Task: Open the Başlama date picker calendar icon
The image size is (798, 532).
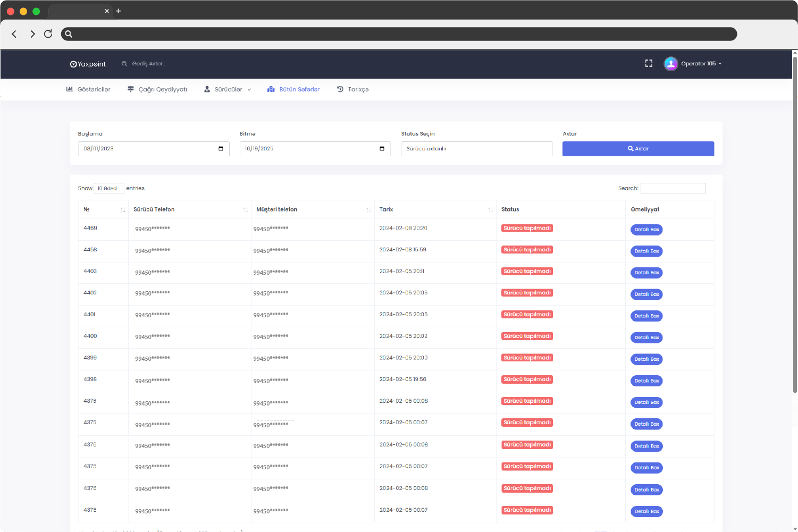Action: coord(221,149)
